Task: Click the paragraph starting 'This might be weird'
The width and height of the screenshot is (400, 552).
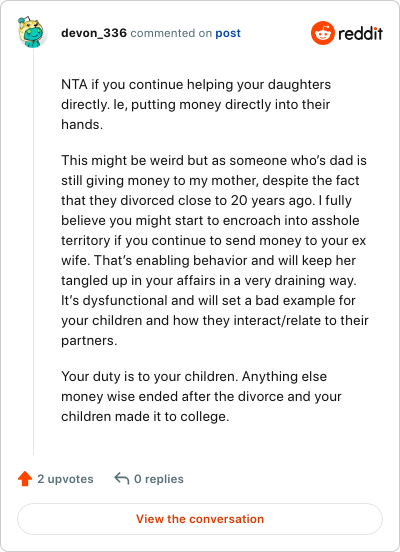Action: [215, 250]
